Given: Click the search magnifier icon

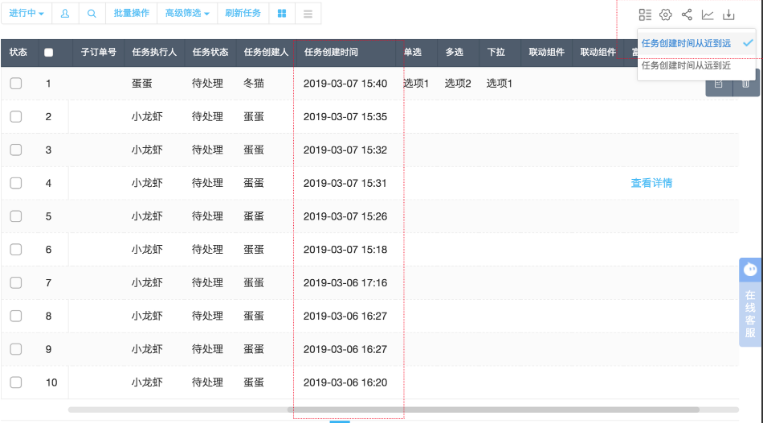Looking at the screenshot, I should (x=91, y=14).
